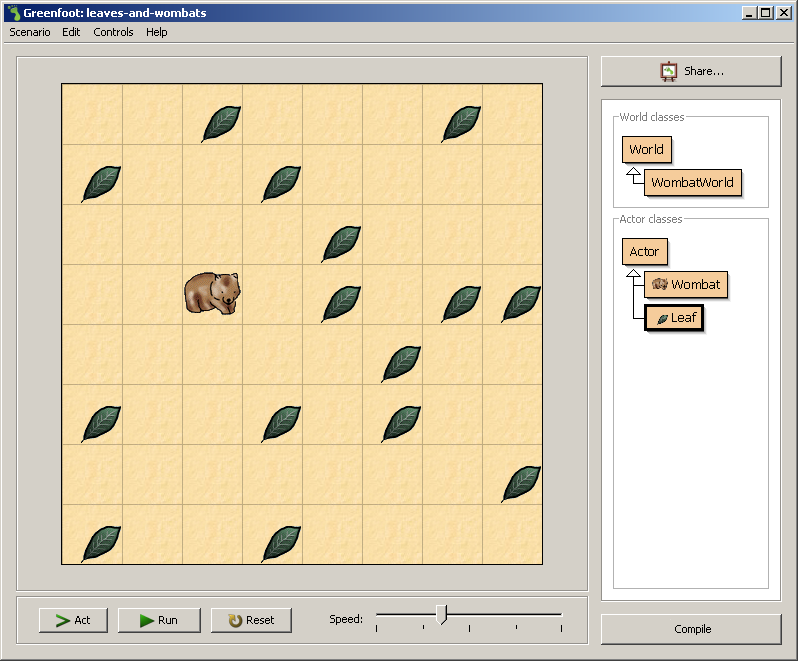Click the Greenfoot icon in title bar
Screen dimensions: 798x661
14,13
